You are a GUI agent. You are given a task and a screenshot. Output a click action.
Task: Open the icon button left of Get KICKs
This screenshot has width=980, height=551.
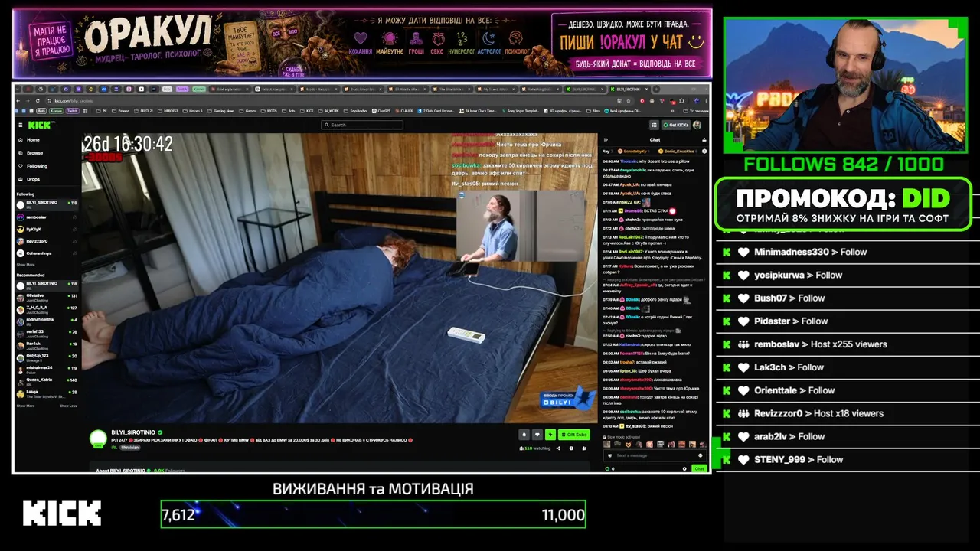[655, 125]
